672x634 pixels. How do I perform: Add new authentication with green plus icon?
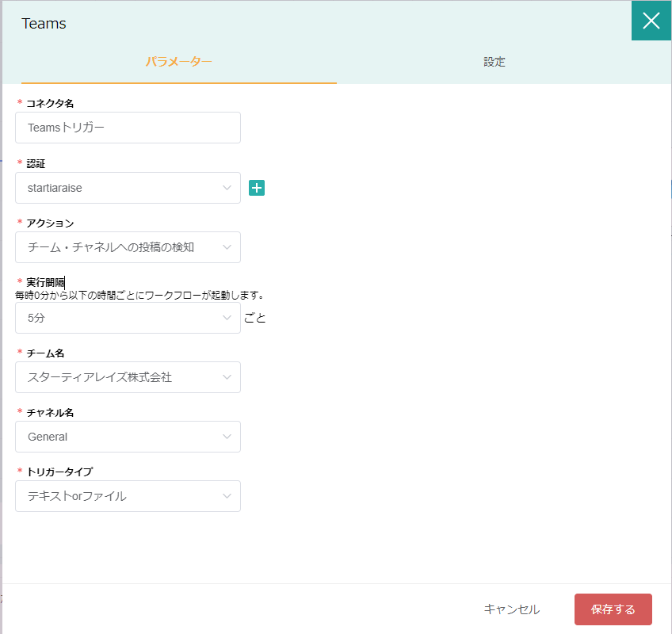[257, 188]
